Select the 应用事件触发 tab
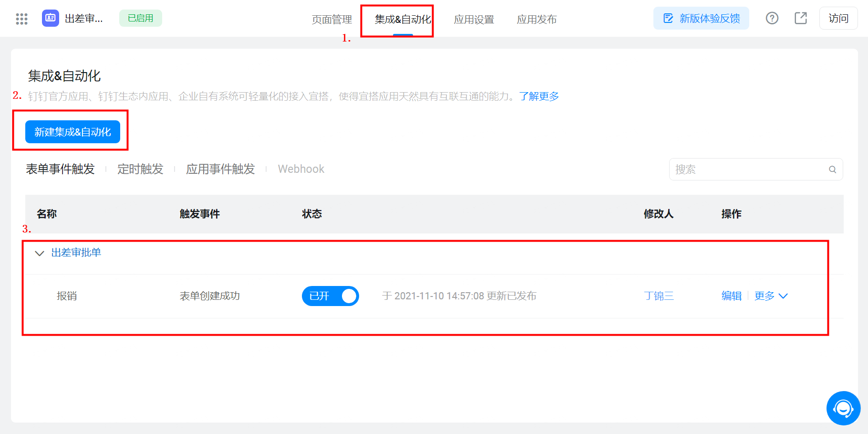This screenshot has width=868, height=434. 220,169
